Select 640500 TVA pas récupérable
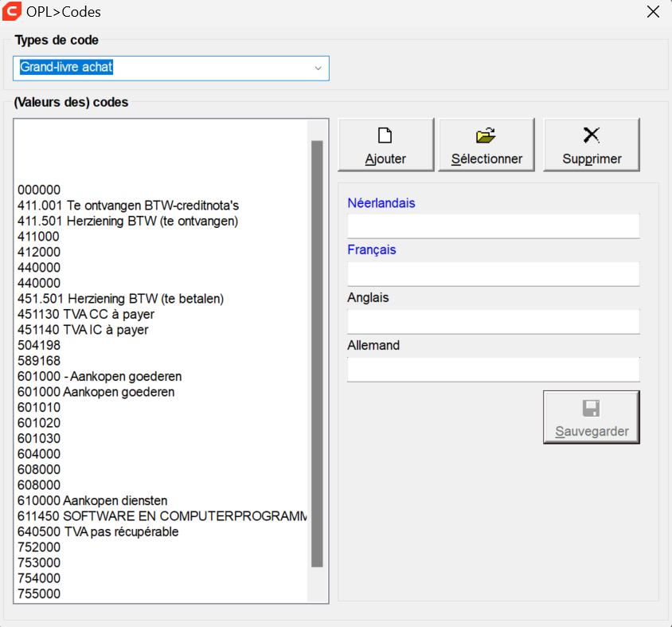Image resolution: width=672 pixels, height=627 pixels. click(x=162, y=531)
